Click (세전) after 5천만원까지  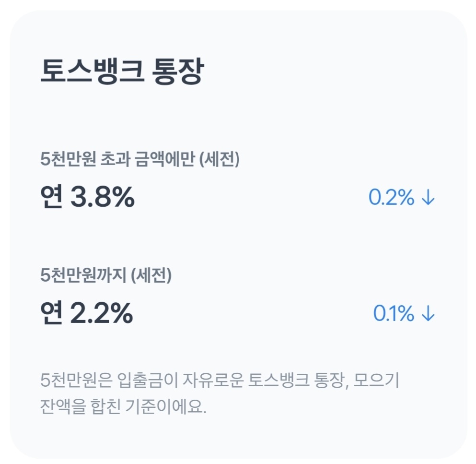point(151,275)
